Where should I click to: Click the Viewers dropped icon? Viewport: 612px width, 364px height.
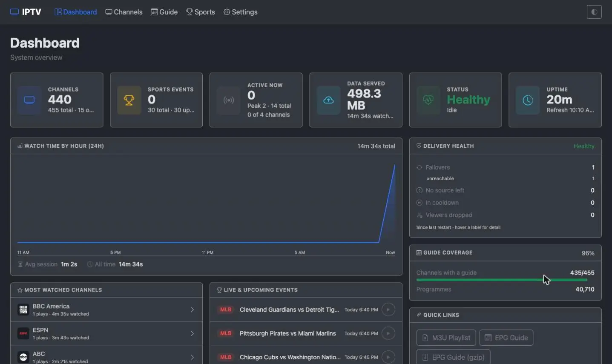click(419, 215)
